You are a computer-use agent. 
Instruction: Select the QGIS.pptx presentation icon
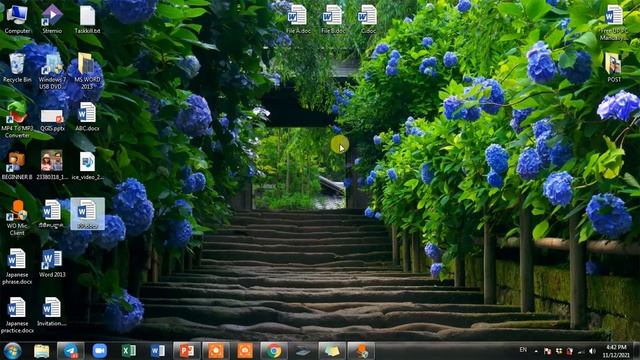[52, 119]
